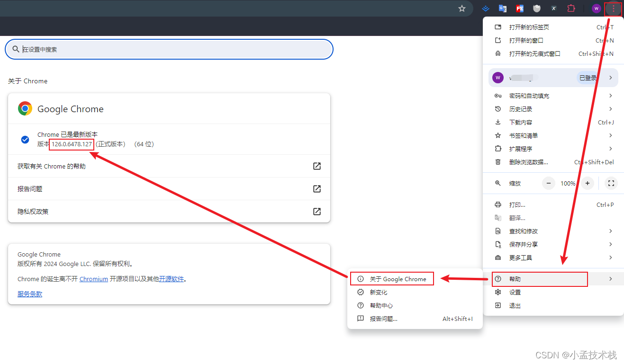Open the Google Translate extension icon
The height and width of the screenshot is (364, 624).
coord(503,9)
